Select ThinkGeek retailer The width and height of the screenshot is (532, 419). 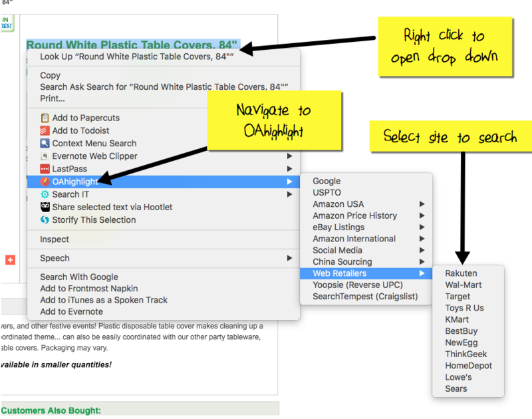coord(468,354)
